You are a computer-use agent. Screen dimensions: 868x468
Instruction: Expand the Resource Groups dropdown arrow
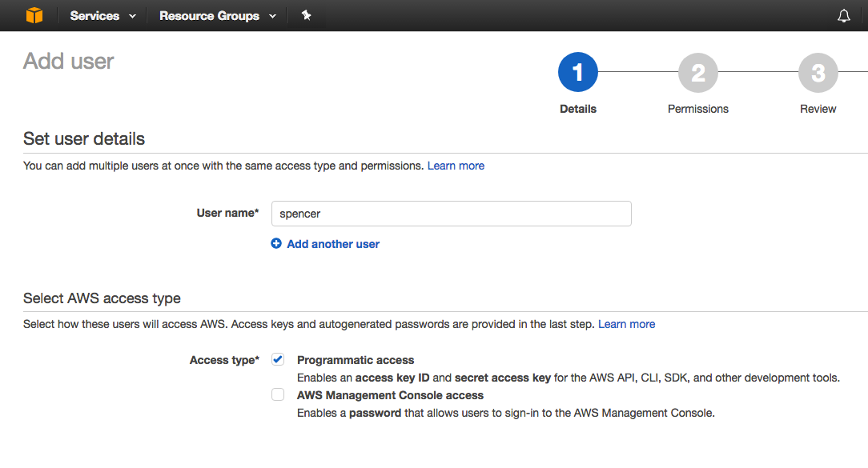(x=272, y=17)
